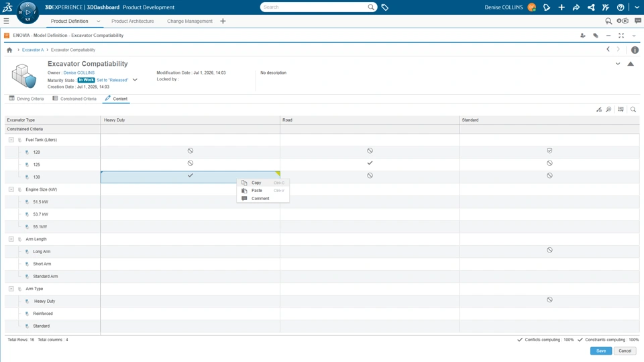The width and height of the screenshot is (644, 362).
Task: Click the home breadcrumb icon
Action: (9, 50)
